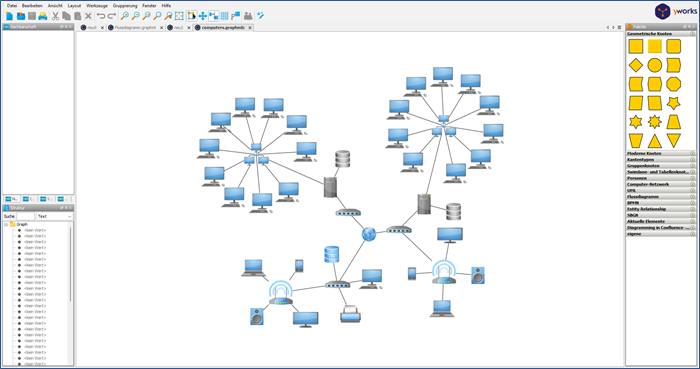This screenshot has height=369, width=700.
Task: Select the printer node in the diagram
Action: click(350, 314)
